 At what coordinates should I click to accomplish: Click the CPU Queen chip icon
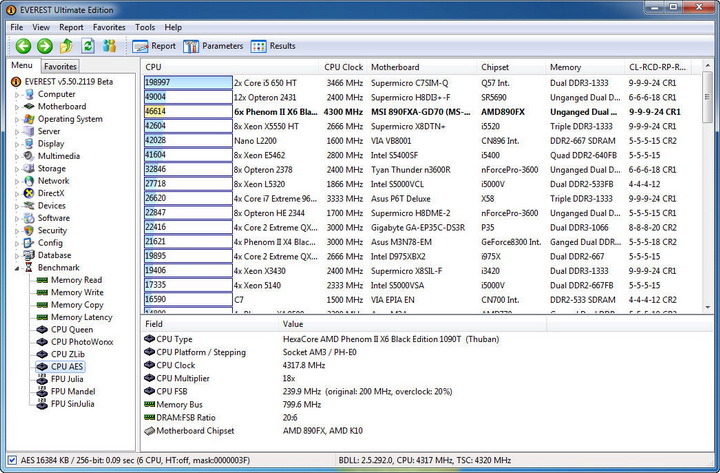pos(42,330)
